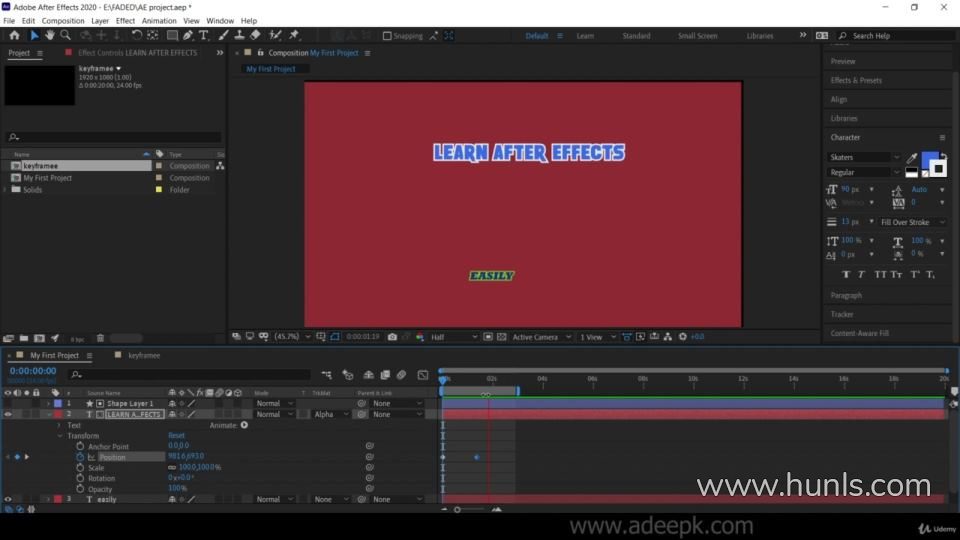The width and height of the screenshot is (960, 540).
Task: Open the viewer magnification dropdown 45.7%
Action: coord(292,337)
